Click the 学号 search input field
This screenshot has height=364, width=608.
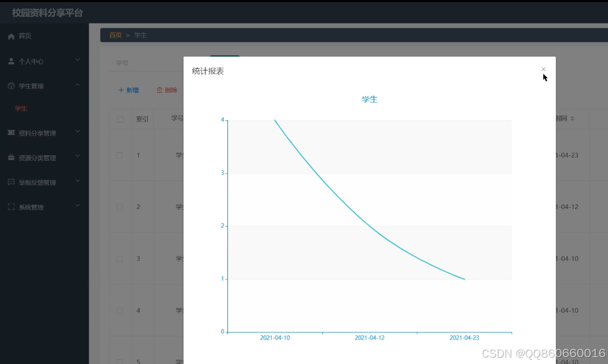pyautogui.click(x=136, y=62)
